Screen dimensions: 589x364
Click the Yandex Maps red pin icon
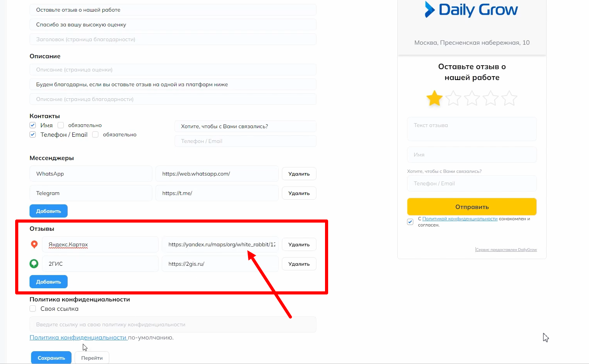pyautogui.click(x=34, y=244)
